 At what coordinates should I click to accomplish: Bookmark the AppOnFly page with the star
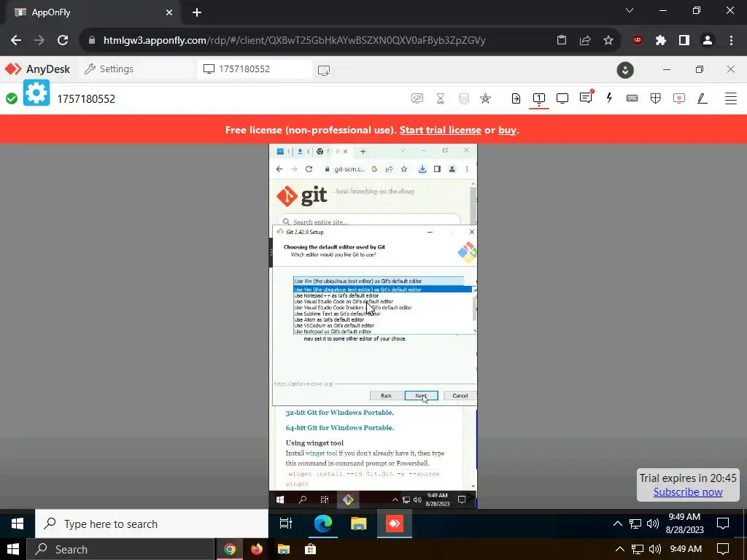tap(608, 41)
